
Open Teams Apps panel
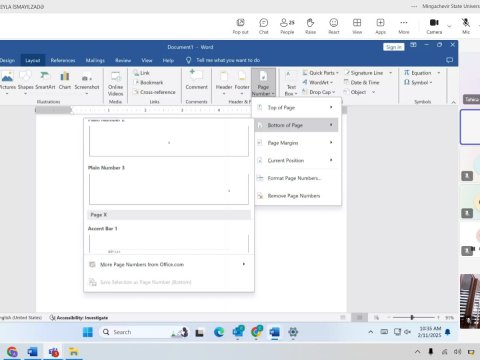point(380,26)
